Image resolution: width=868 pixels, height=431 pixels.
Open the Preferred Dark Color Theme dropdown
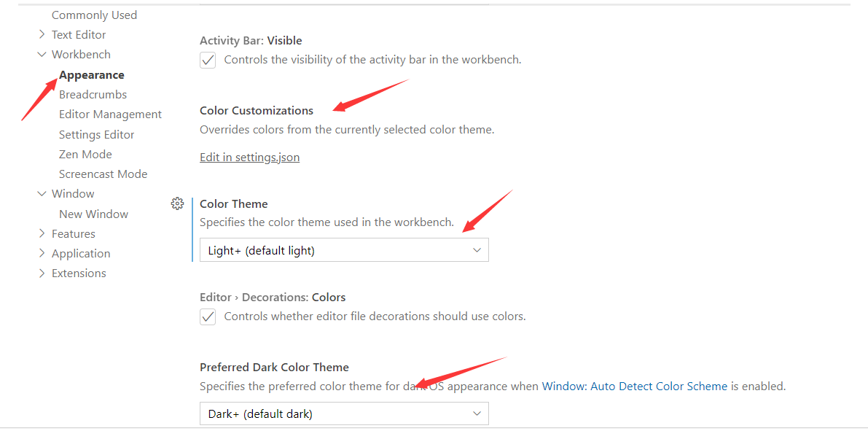344,413
